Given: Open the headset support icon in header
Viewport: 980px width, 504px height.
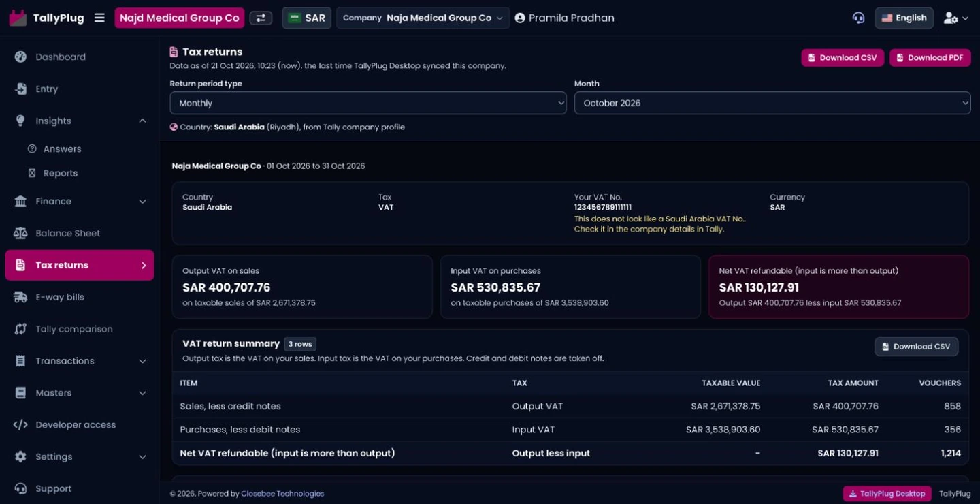Looking at the screenshot, I should click(x=858, y=18).
